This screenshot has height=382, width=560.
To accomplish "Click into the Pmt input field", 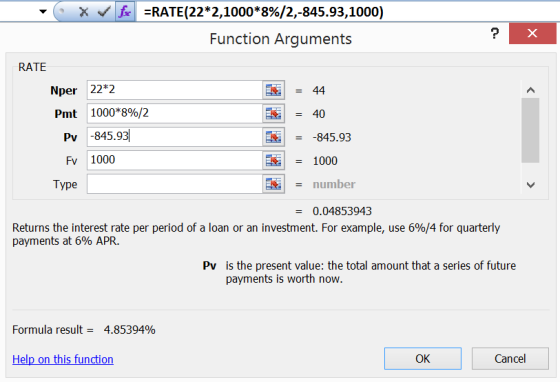I will click(x=175, y=114).
